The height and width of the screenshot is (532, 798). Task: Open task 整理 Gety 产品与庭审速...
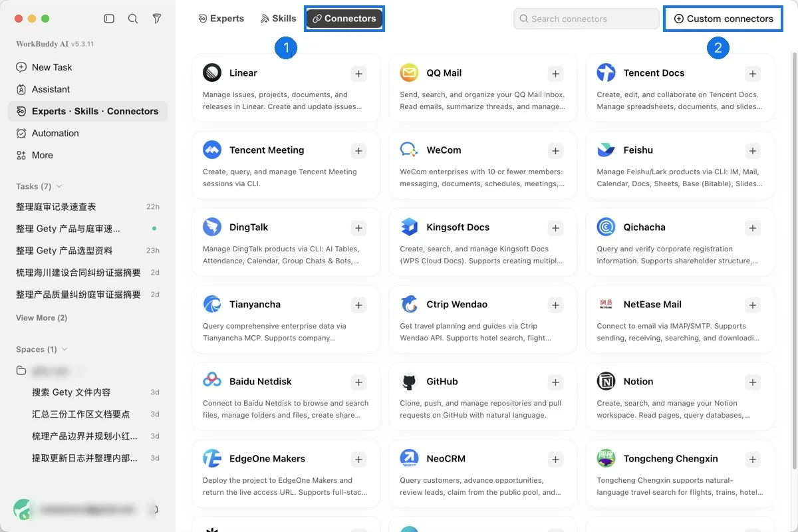(x=88, y=229)
